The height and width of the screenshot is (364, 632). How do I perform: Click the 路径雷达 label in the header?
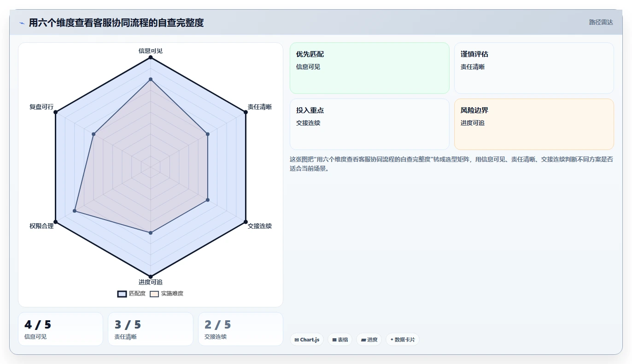click(601, 22)
